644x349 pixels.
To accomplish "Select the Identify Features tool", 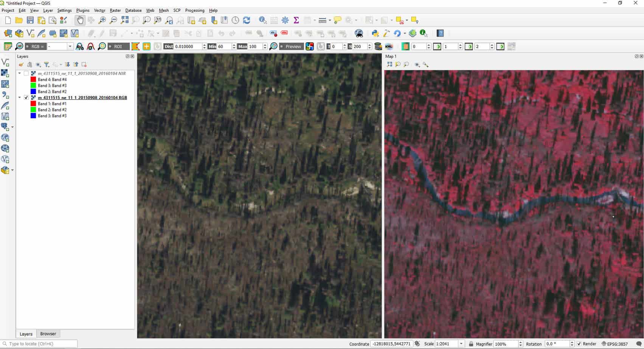I will (x=262, y=20).
